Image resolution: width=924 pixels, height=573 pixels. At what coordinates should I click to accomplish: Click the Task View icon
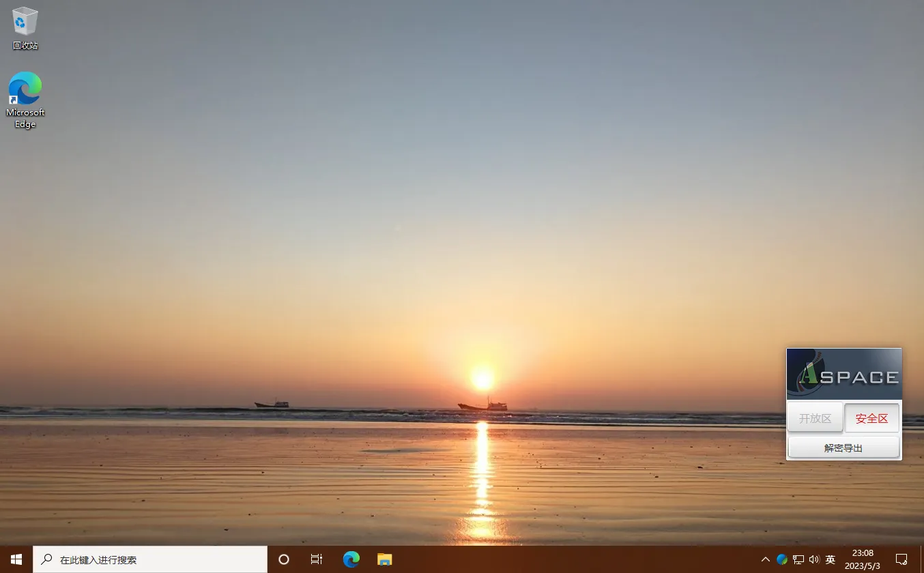[315, 559]
